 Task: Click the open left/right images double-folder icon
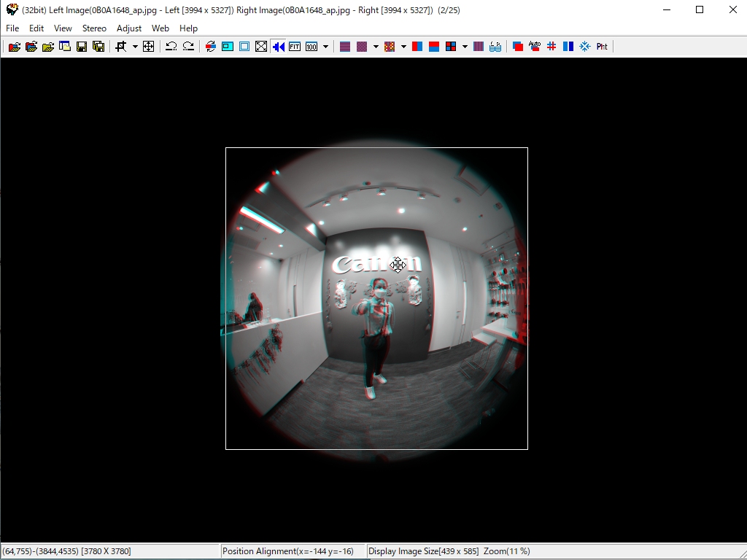pos(31,46)
